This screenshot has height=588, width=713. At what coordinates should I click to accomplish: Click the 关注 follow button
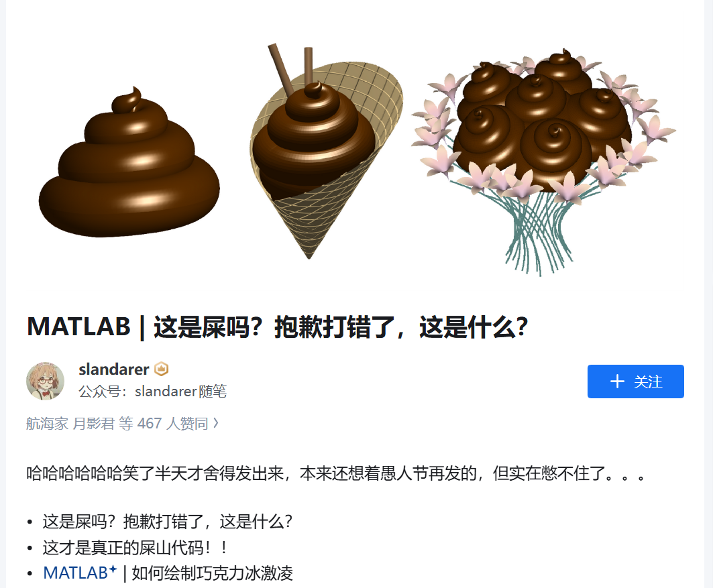tap(635, 381)
